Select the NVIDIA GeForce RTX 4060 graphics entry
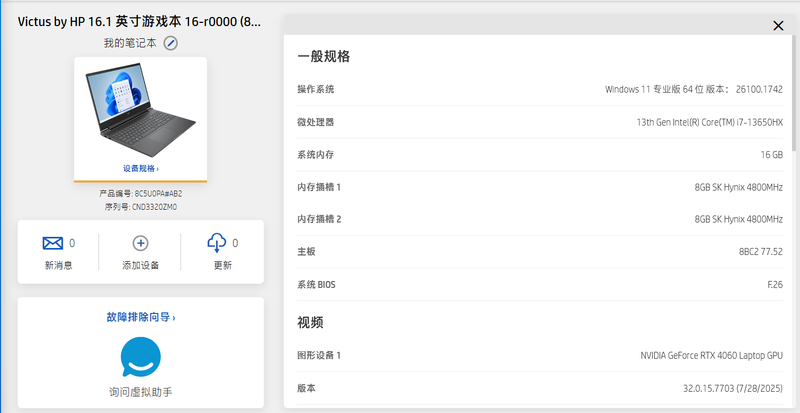Screen dimensions: 800x413 pos(711,356)
